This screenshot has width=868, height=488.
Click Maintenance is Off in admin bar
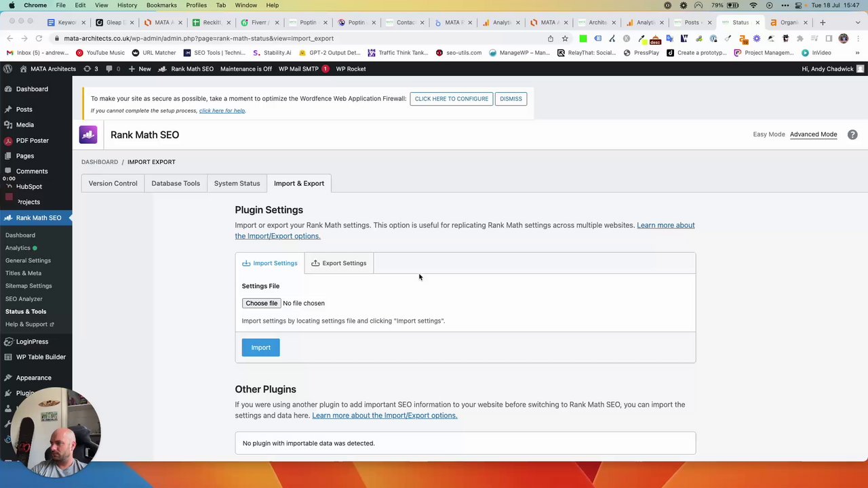coord(245,68)
